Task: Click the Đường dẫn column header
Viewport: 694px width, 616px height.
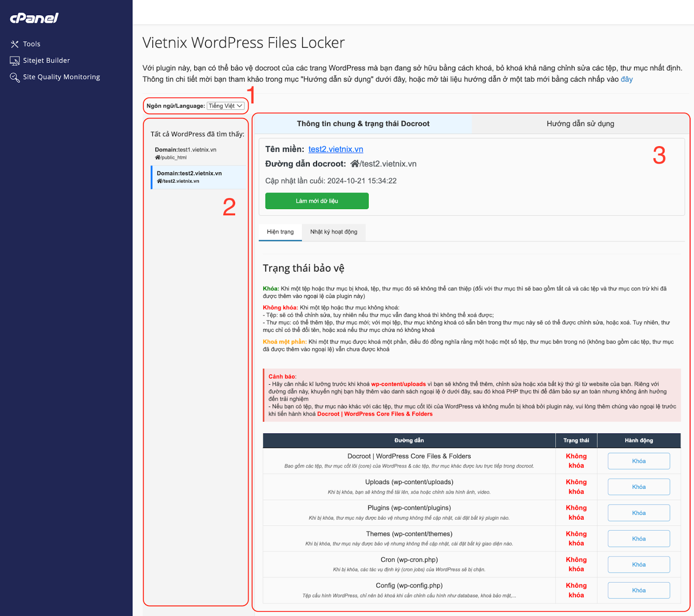Action: [409, 440]
